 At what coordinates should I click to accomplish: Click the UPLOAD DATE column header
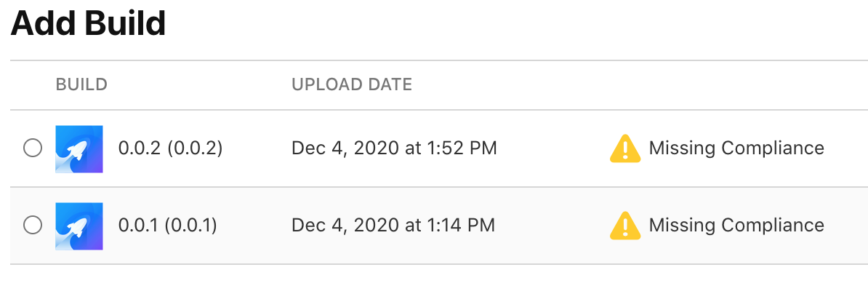pos(352,84)
